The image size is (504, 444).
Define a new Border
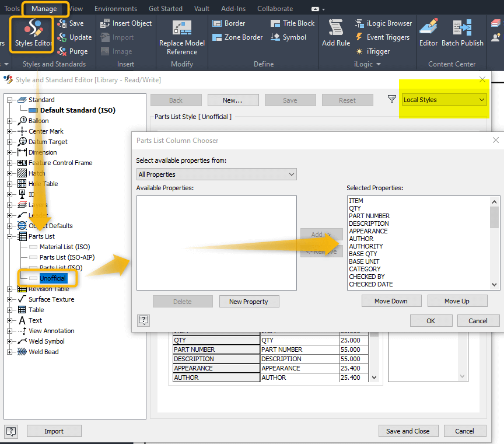(229, 23)
